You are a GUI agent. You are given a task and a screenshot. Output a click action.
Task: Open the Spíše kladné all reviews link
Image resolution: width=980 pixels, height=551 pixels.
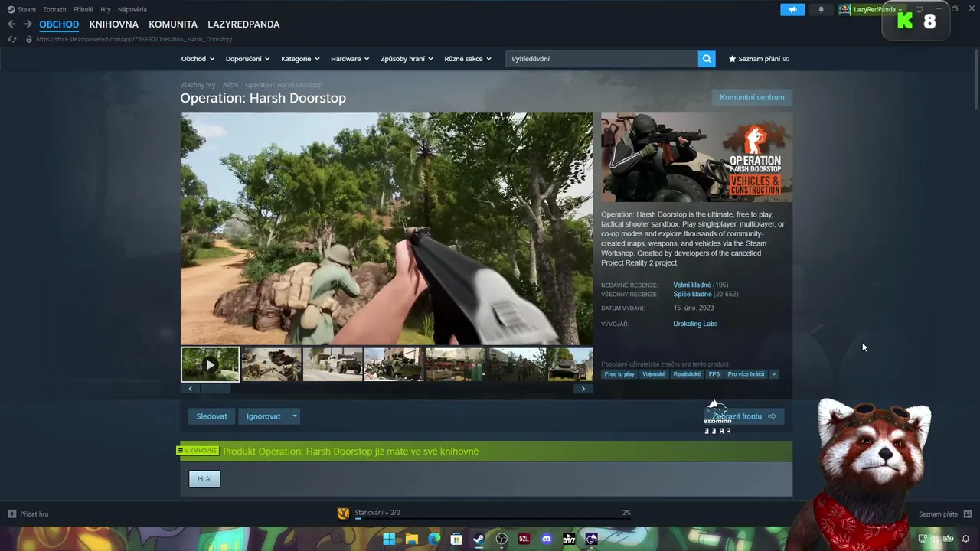click(x=692, y=294)
